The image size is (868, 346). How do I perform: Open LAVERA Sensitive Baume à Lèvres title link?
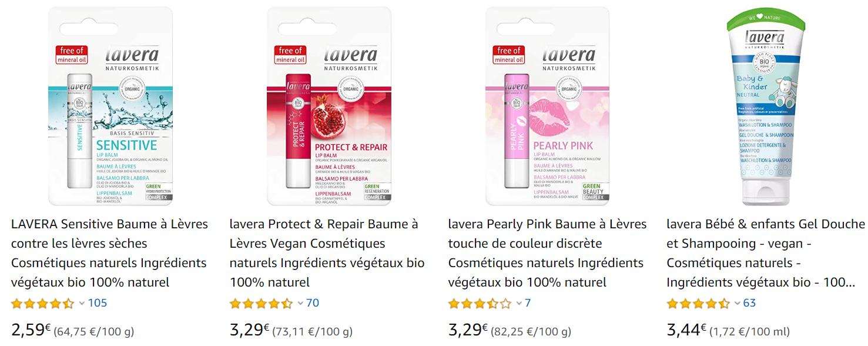(x=110, y=253)
